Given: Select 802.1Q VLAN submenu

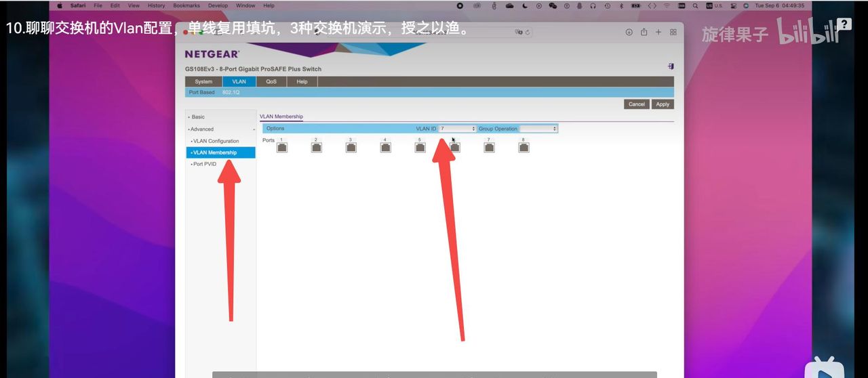Looking at the screenshot, I should [231, 92].
